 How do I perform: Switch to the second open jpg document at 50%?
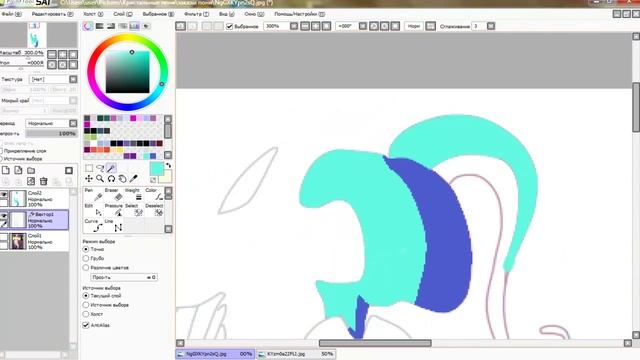(296, 354)
